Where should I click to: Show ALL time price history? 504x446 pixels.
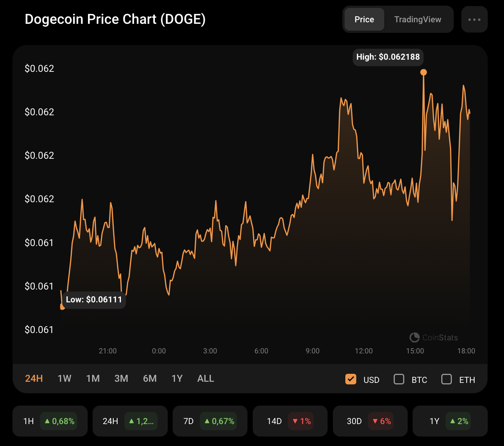coord(206,378)
